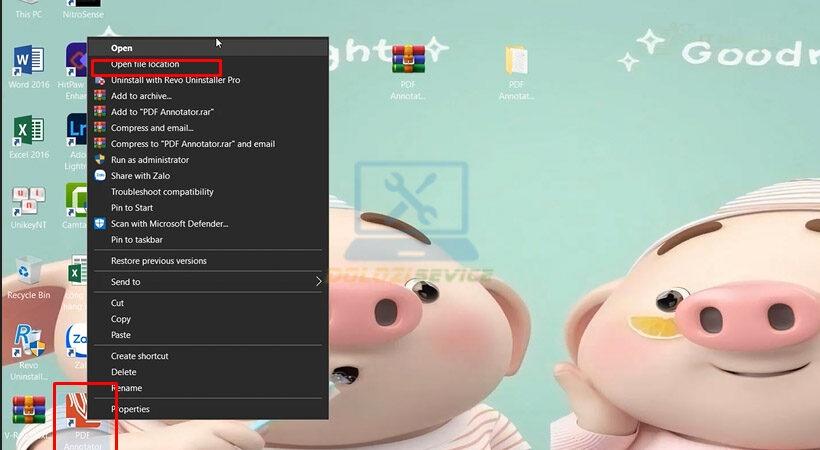The width and height of the screenshot is (820, 450).
Task: Choose Open file location from context menu
Action: click(x=145, y=64)
